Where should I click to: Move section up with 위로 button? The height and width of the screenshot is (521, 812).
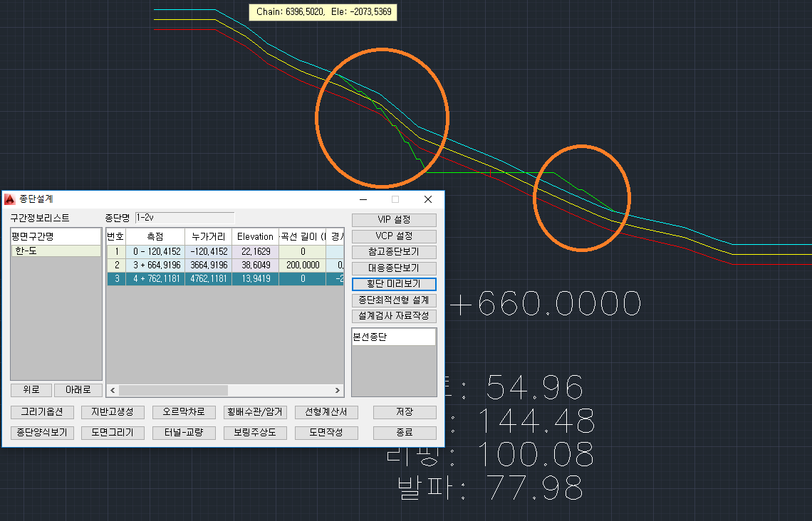coord(31,390)
